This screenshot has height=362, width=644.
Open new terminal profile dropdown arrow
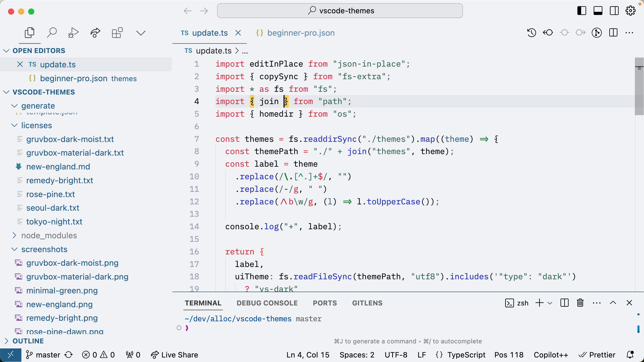tap(550, 303)
